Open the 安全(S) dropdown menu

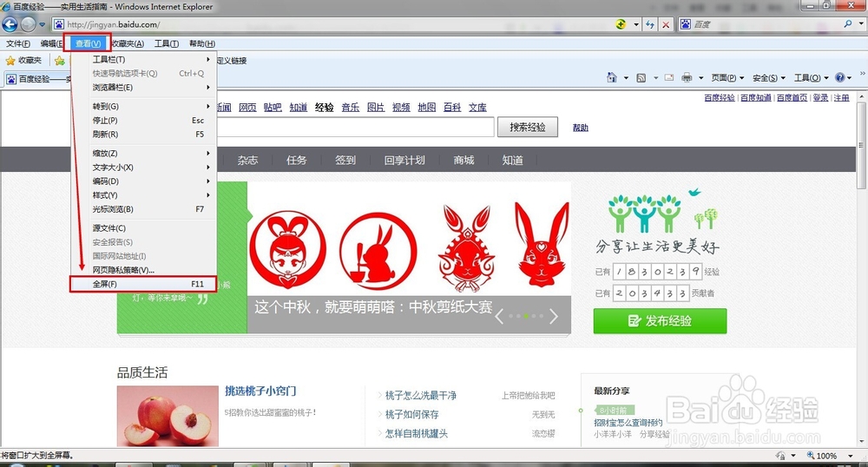769,78
